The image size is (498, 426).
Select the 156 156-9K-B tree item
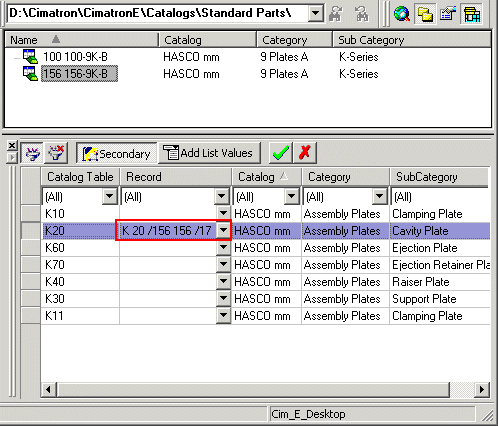click(79, 74)
